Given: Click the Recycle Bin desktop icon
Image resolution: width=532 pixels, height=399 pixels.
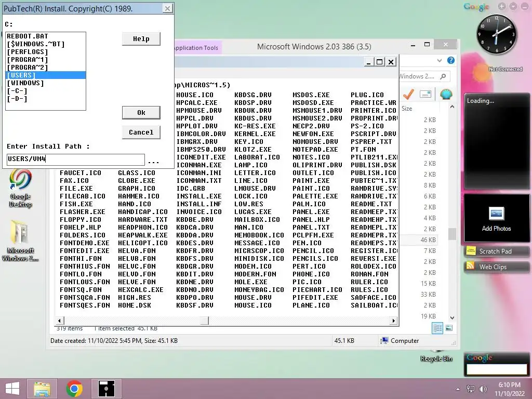Looking at the screenshot, I should pos(436,356).
